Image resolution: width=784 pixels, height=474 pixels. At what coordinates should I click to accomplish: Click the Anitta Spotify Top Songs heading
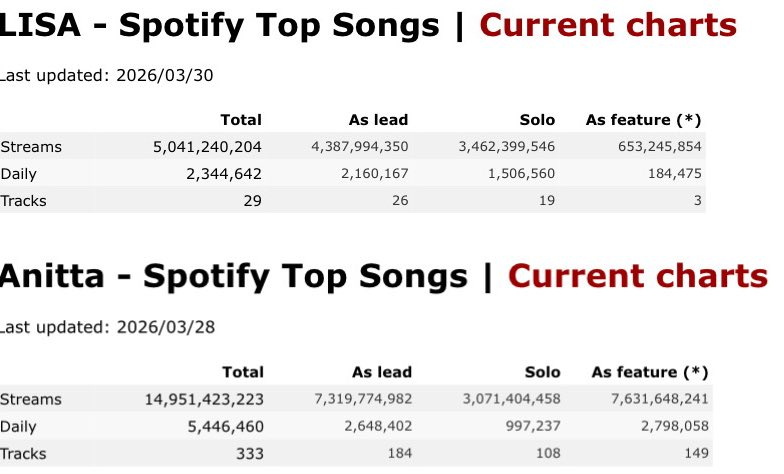[x=238, y=277]
